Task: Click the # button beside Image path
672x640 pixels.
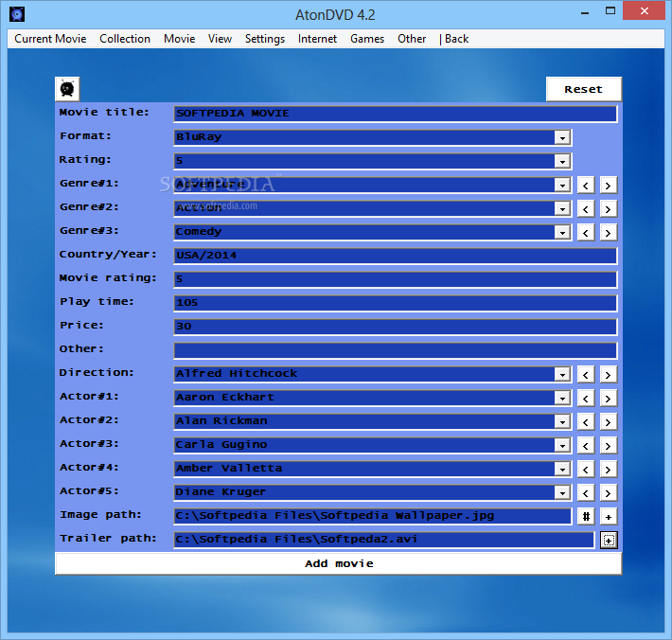Action: 586,517
